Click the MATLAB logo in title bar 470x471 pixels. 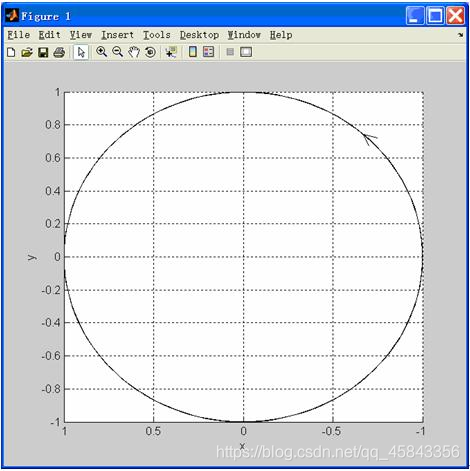[x=12, y=15]
